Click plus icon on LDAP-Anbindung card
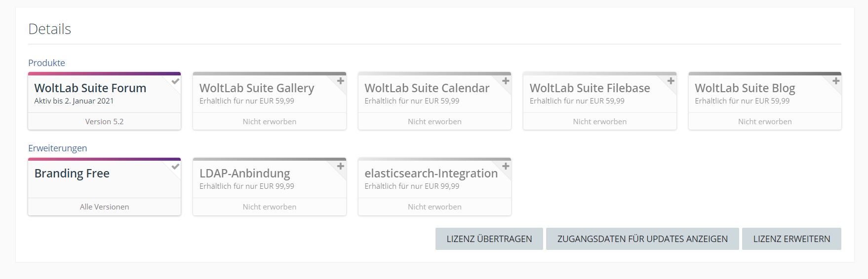 341,166
